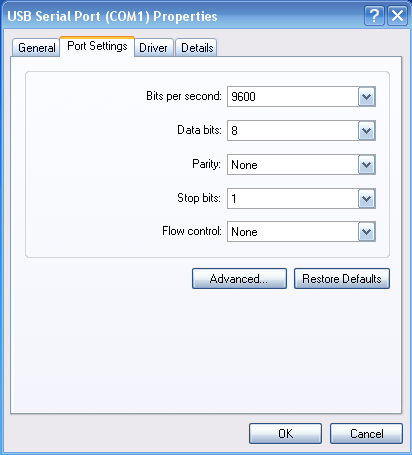Expand the Data bits dropdown arrow
The height and width of the screenshot is (455, 412).
(x=367, y=130)
